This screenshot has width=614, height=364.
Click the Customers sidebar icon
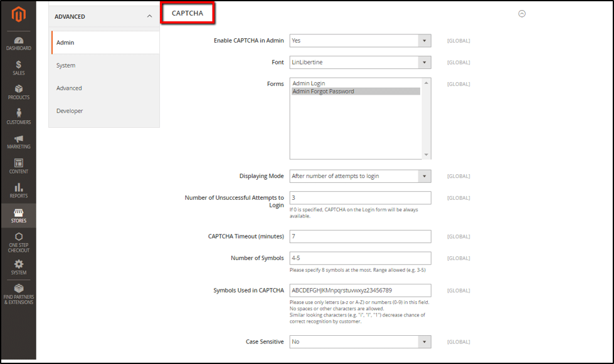pos(18,117)
